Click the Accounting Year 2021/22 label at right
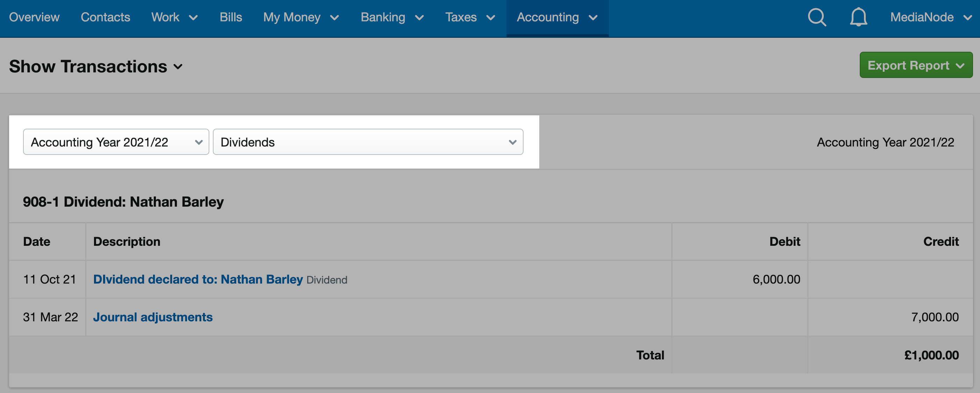 click(x=885, y=142)
